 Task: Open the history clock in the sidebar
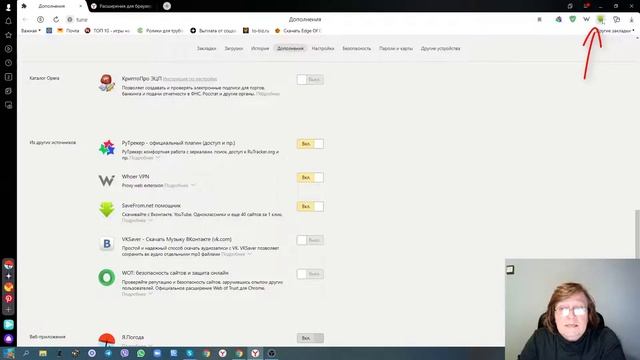pos(8,63)
